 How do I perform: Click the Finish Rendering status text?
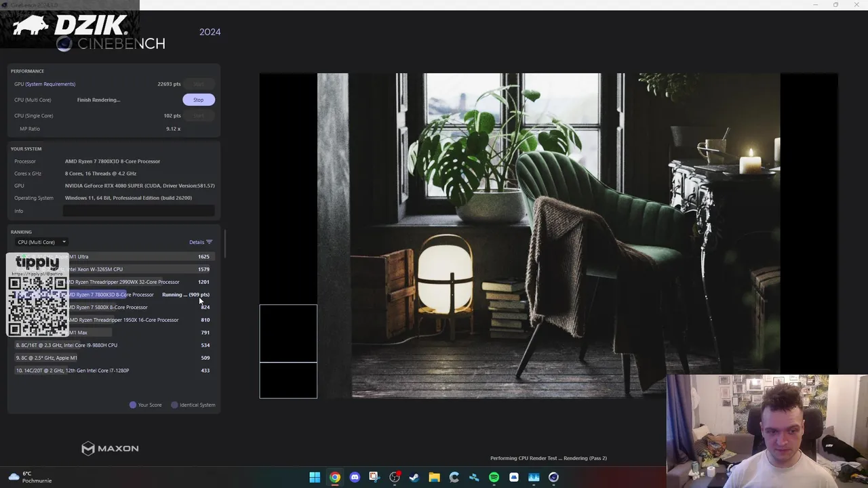98,100
